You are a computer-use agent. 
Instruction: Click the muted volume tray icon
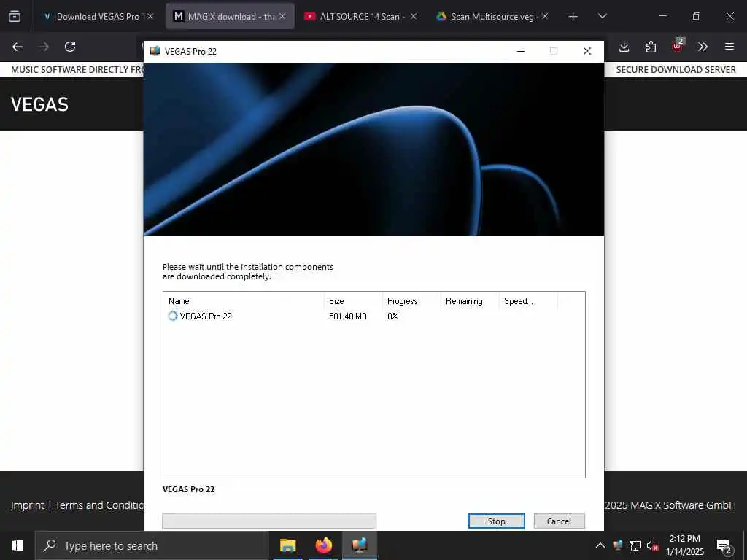point(653,546)
